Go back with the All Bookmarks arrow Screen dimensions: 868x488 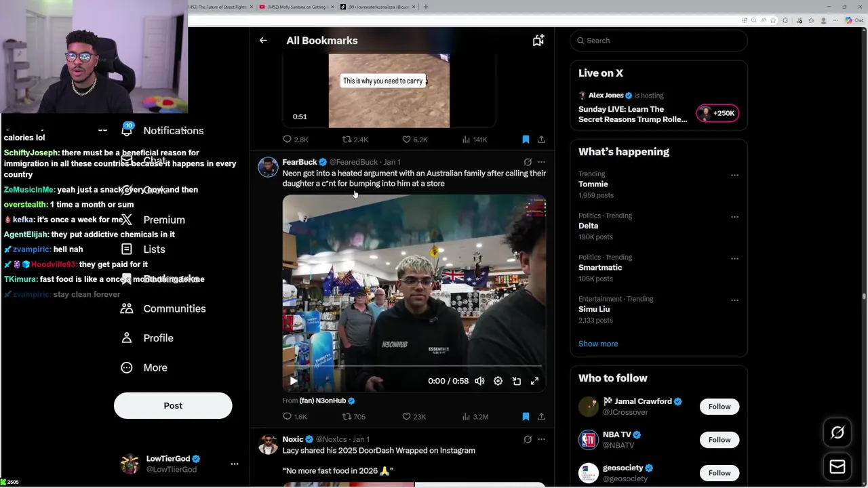[263, 41]
